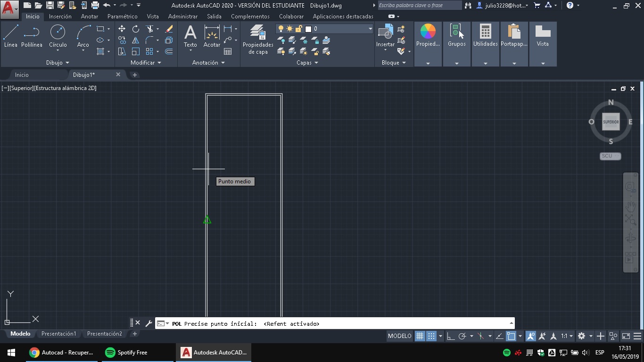Viewport: 644px width, 362px height.
Task: Open the Grupos panel button
Action: click(x=457, y=44)
